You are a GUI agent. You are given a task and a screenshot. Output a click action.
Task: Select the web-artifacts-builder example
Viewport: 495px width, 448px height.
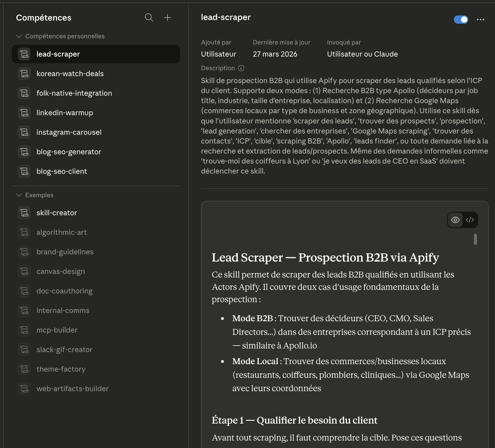click(72, 389)
